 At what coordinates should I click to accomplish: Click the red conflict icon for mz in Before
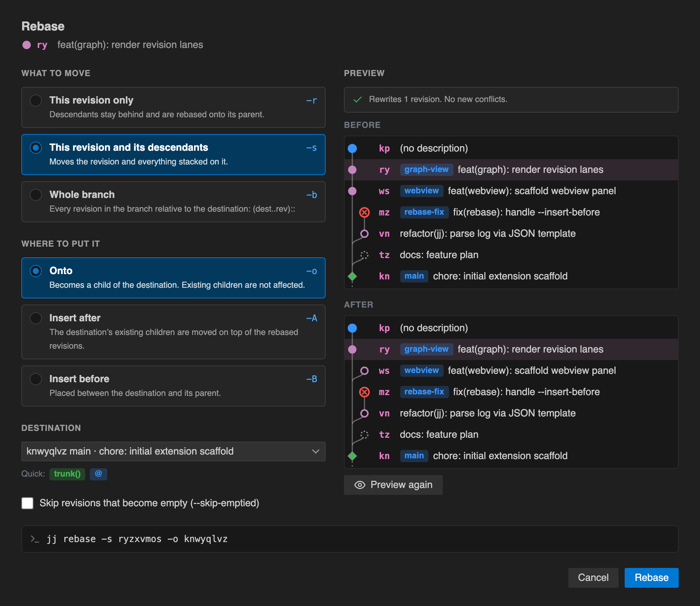tap(364, 212)
